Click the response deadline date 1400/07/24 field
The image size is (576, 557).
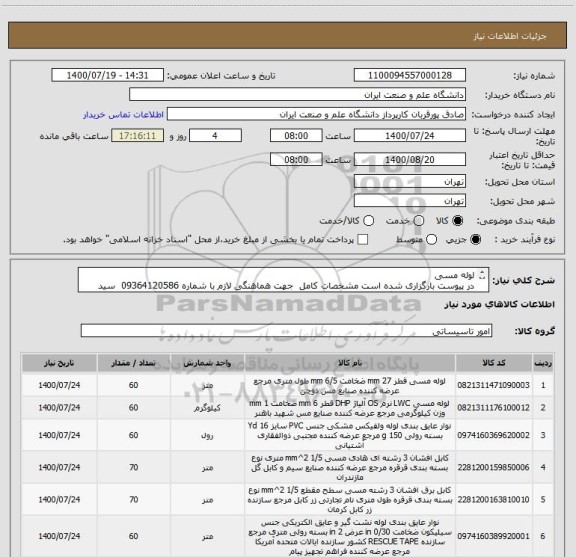point(410,136)
